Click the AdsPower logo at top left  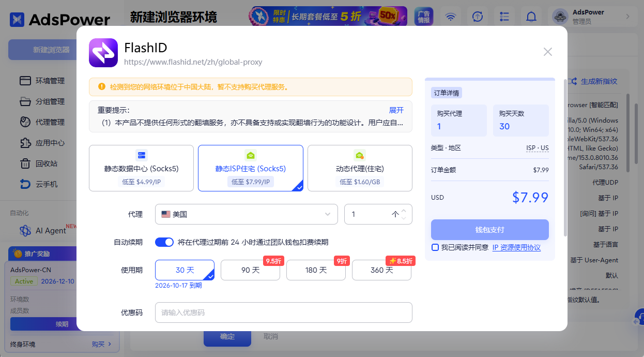[x=60, y=20]
